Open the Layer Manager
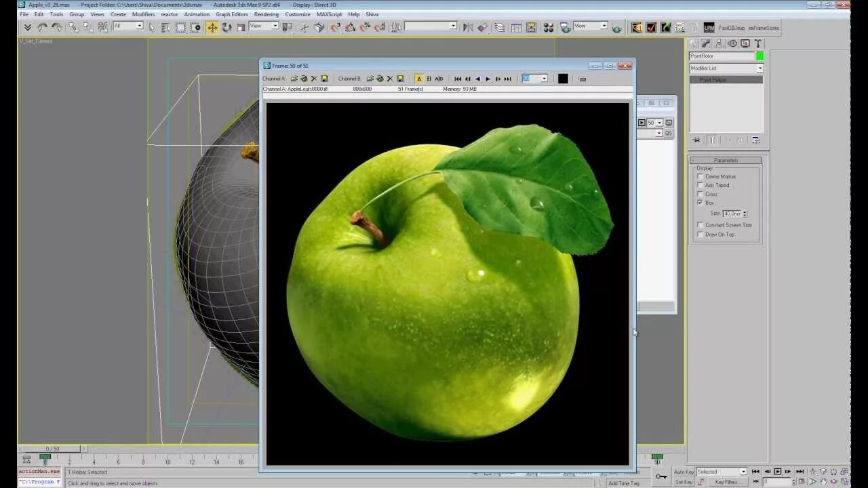The height and width of the screenshot is (488, 868). [500, 27]
